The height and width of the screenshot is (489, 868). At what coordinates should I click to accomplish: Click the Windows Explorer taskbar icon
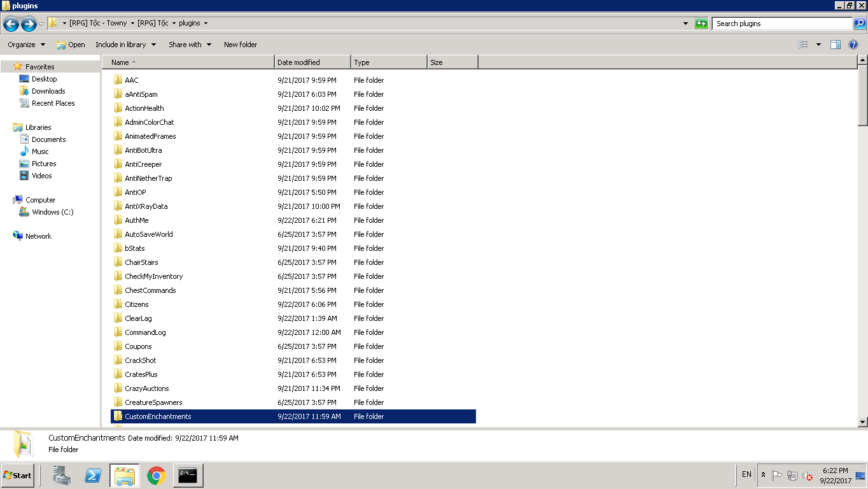[x=124, y=475]
